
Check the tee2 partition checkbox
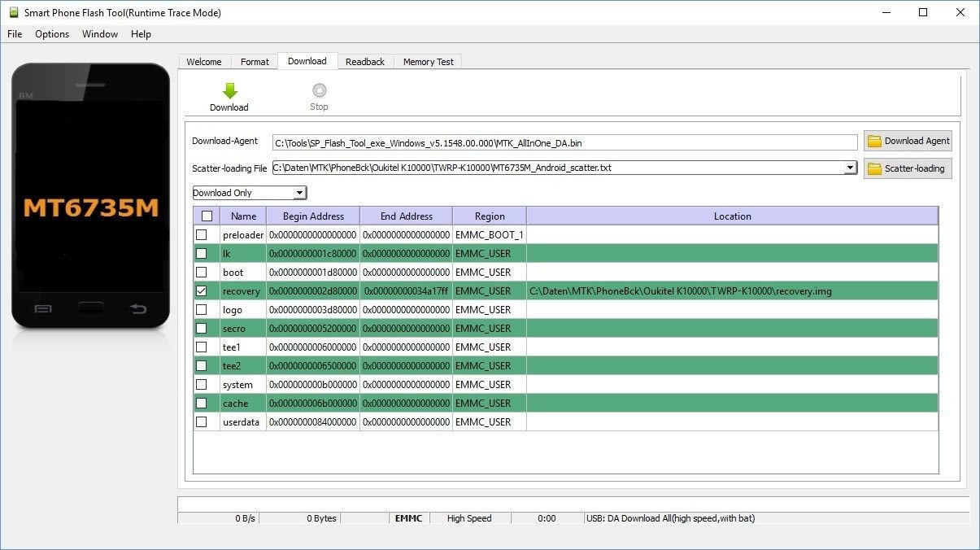click(x=202, y=365)
